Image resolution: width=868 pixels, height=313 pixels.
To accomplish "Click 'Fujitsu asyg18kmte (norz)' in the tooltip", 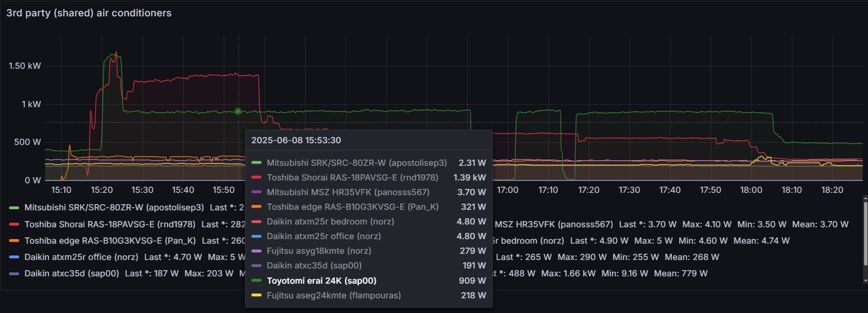I will [319, 250].
